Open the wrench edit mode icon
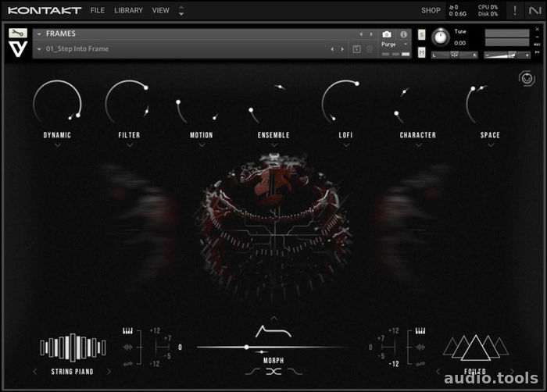547x392 pixels. [18, 33]
